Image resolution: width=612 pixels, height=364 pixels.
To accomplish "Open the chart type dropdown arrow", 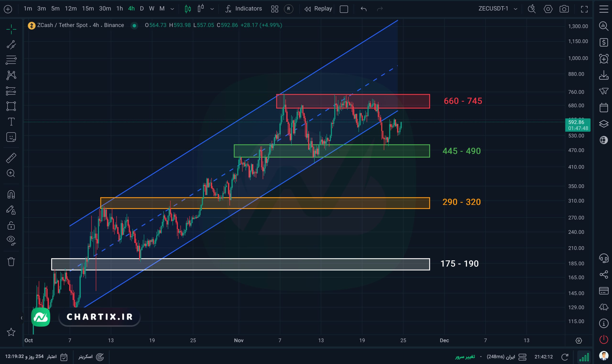I will coord(212,9).
